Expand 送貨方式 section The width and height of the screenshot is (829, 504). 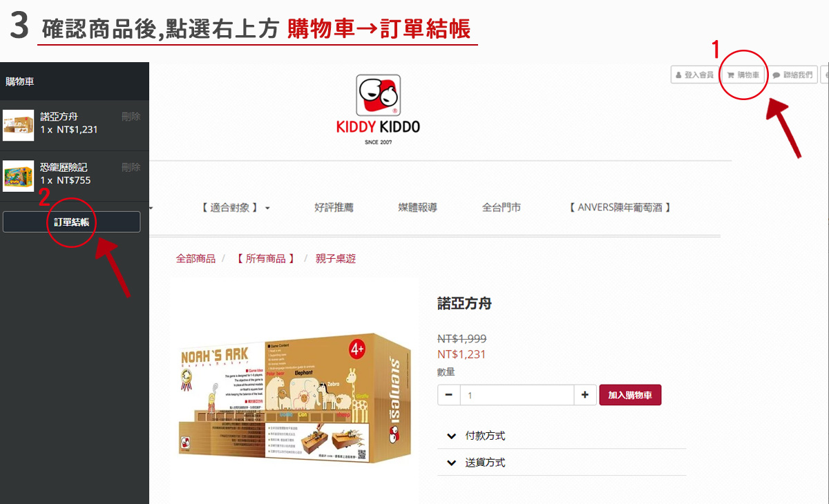tap(562, 463)
